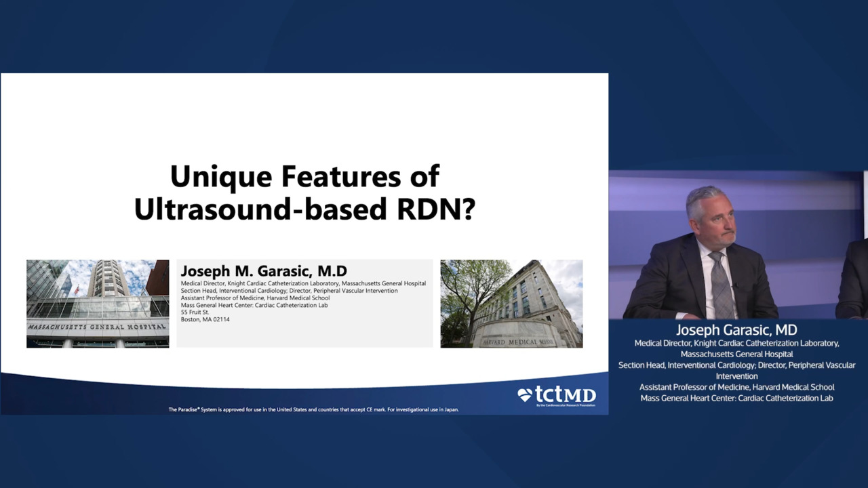Click caption 'Section Head, Interventional Cardiology' under the video
The width and height of the screenshot is (868, 488).
tap(737, 370)
